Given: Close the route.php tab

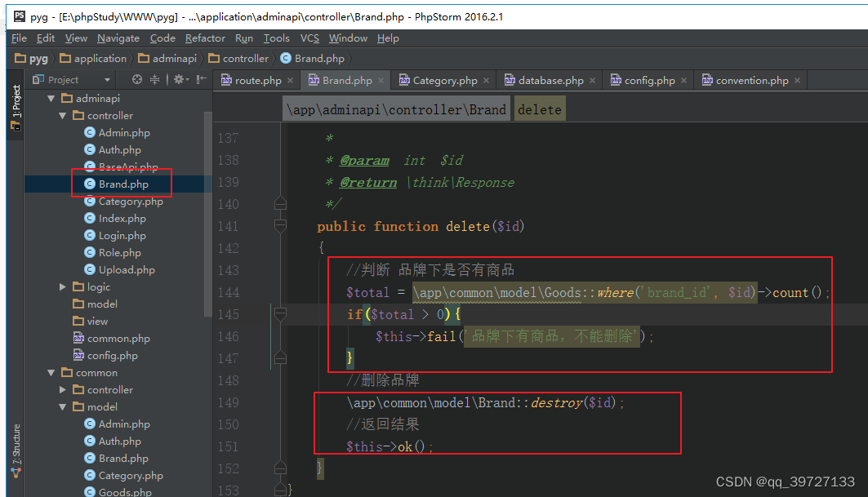Looking at the screenshot, I should (290, 80).
